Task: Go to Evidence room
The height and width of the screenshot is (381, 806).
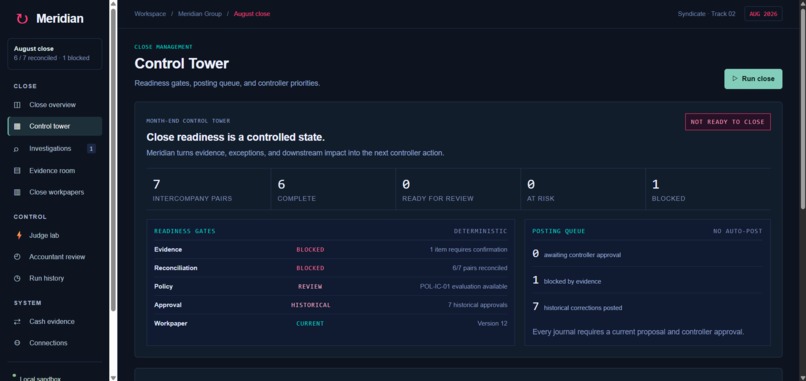Action: click(54, 171)
